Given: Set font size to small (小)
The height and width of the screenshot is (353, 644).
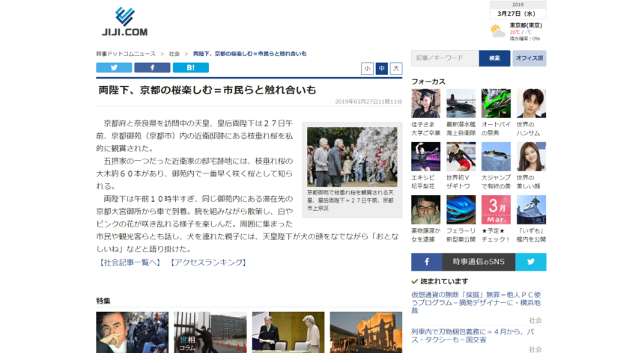Looking at the screenshot, I should pyautogui.click(x=367, y=68).
